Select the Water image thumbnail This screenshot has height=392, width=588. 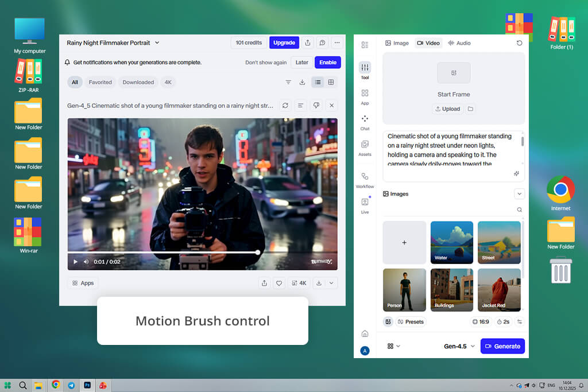click(451, 242)
